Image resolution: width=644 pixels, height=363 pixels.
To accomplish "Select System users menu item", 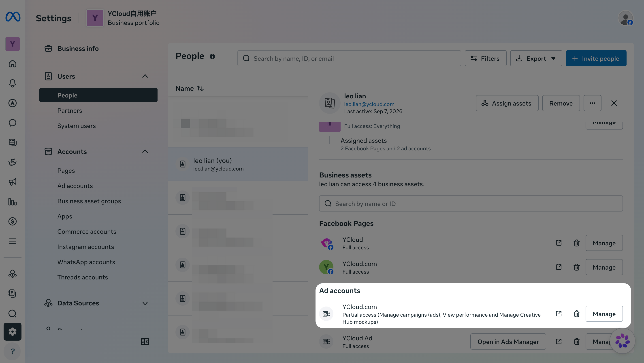I will coord(77,126).
